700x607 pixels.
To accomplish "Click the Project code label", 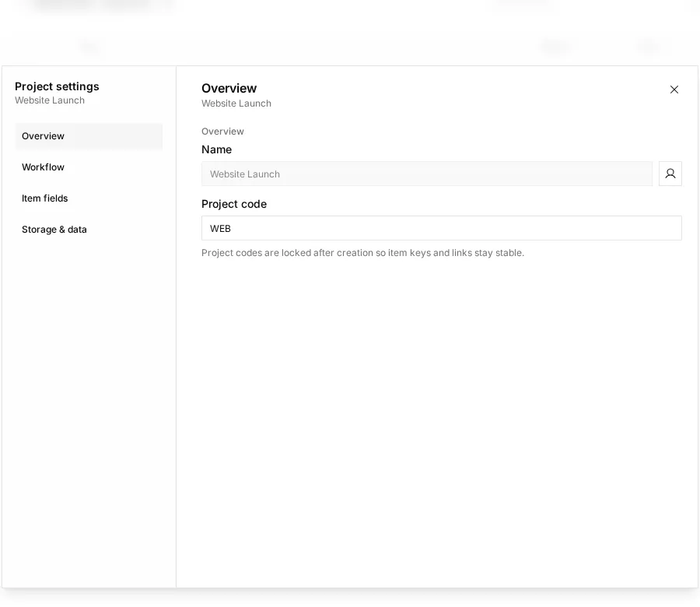I will pos(234,204).
